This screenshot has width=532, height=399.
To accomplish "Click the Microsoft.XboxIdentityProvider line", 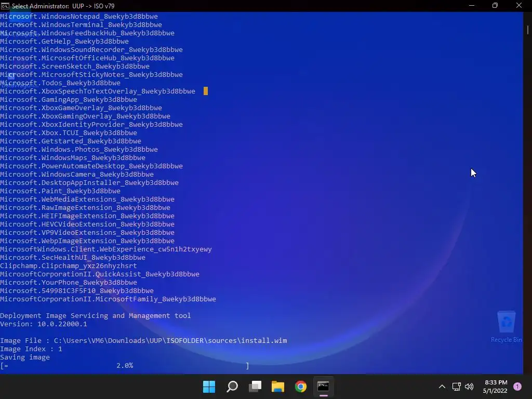I will click(x=91, y=125).
